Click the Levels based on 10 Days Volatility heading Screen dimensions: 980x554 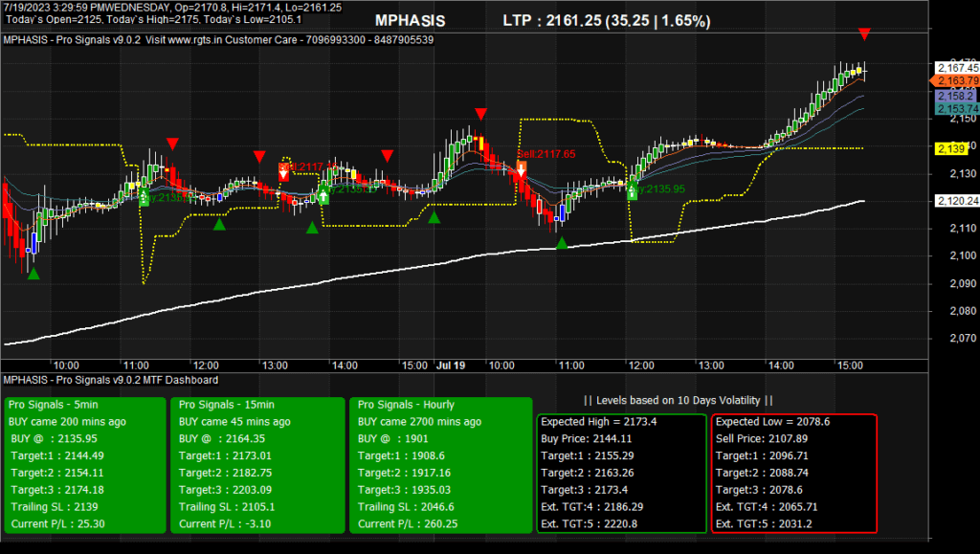click(679, 400)
